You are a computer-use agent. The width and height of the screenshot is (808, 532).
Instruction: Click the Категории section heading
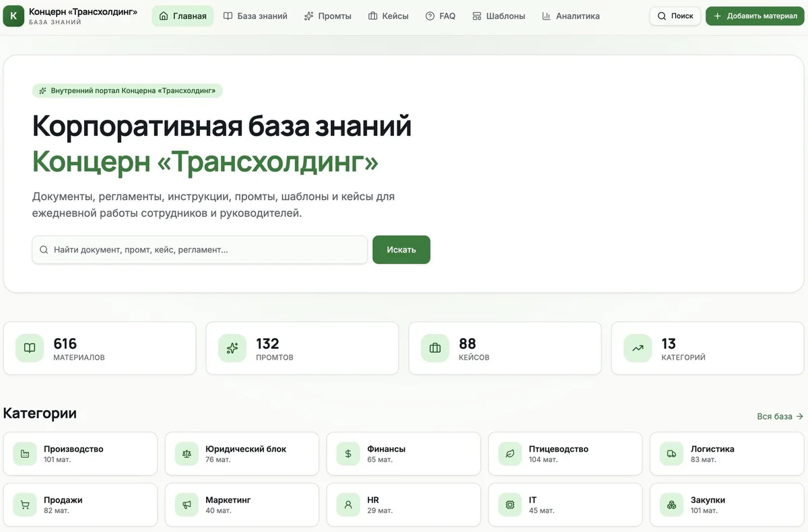(40, 413)
